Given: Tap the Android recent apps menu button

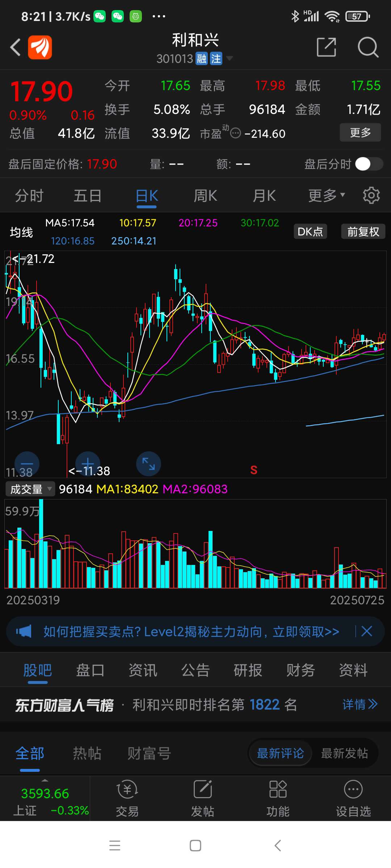Looking at the screenshot, I should 115,846.
